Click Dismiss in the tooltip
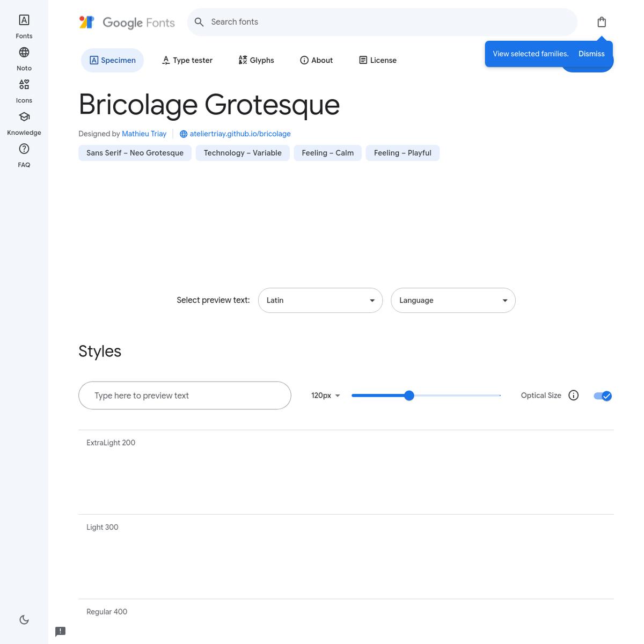 tap(591, 54)
